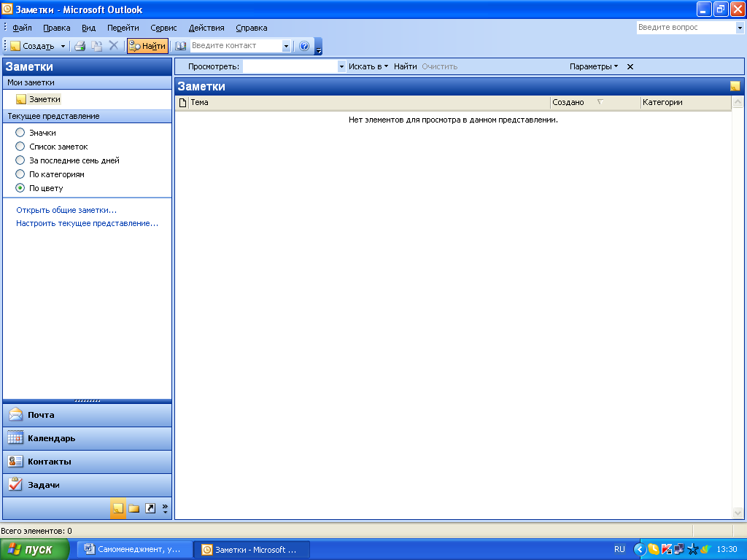
Task: Switch to Самоменеджмент Word taskbar item
Action: (x=135, y=550)
